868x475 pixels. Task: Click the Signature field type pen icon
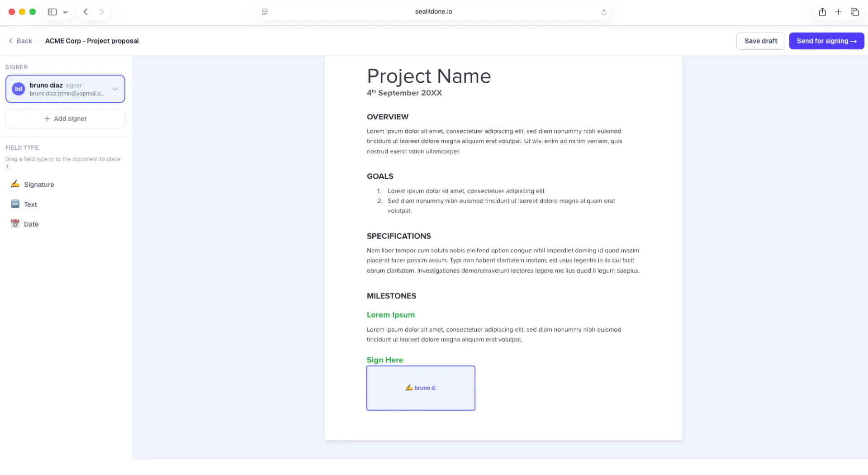coord(15,184)
